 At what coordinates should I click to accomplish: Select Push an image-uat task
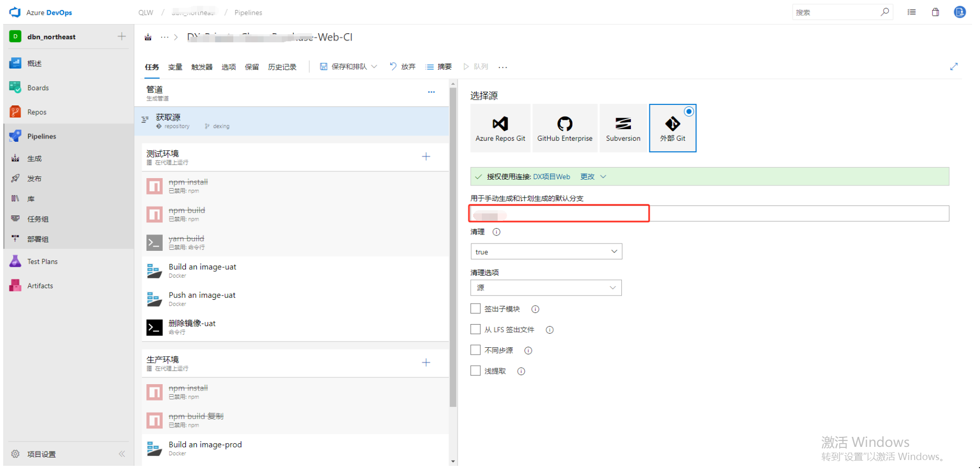pyautogui.click(x=295, y=299)
